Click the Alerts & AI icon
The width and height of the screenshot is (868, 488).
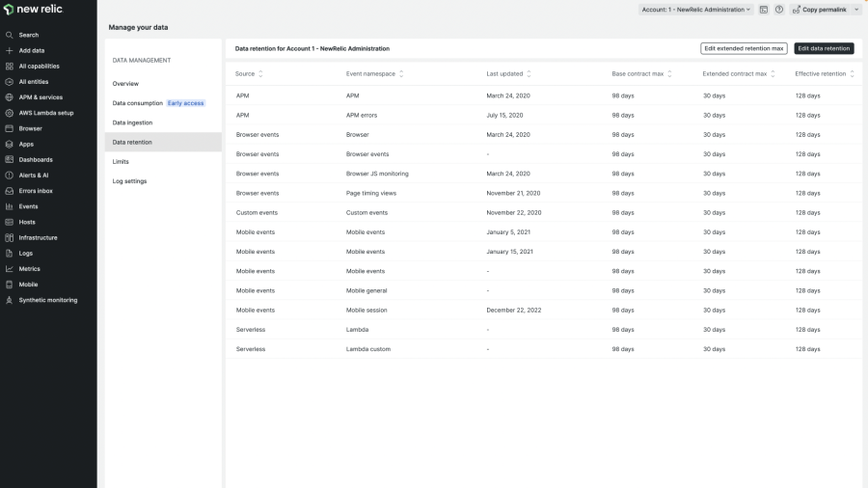(10, 175)
